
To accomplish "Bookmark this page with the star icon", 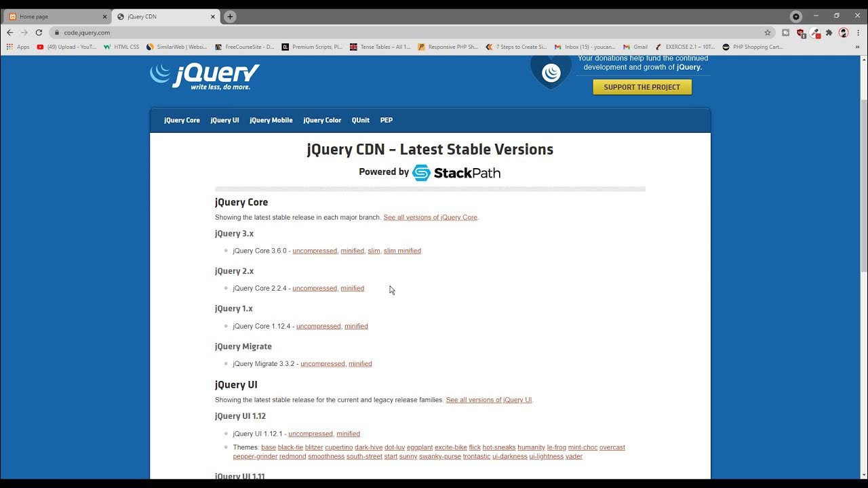I will click(768, 33).
